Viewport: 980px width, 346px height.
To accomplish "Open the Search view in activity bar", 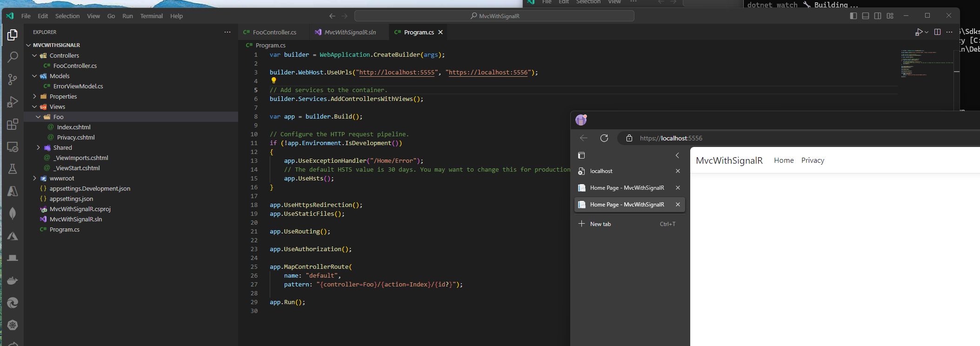I will point(13,57).
